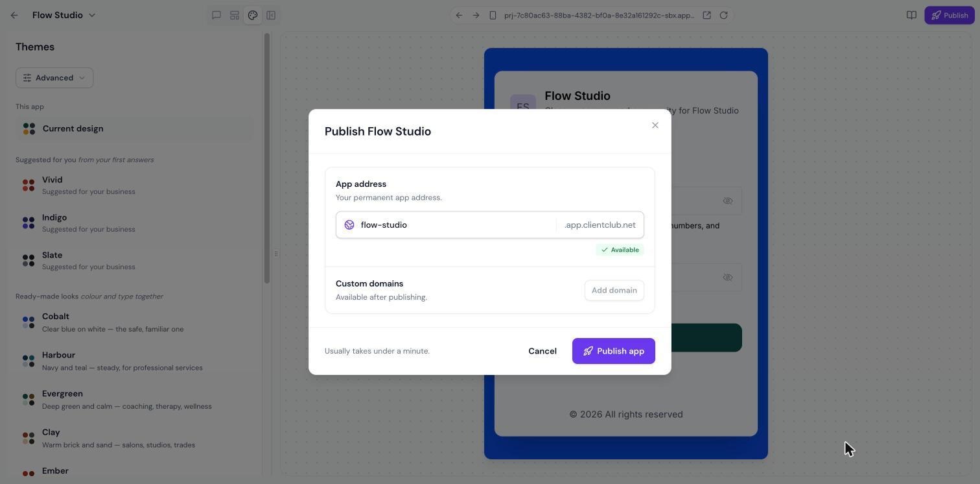Navigate forward in the preview browser
This screenshot has width=980, height=484.
(x=476, y=15)
